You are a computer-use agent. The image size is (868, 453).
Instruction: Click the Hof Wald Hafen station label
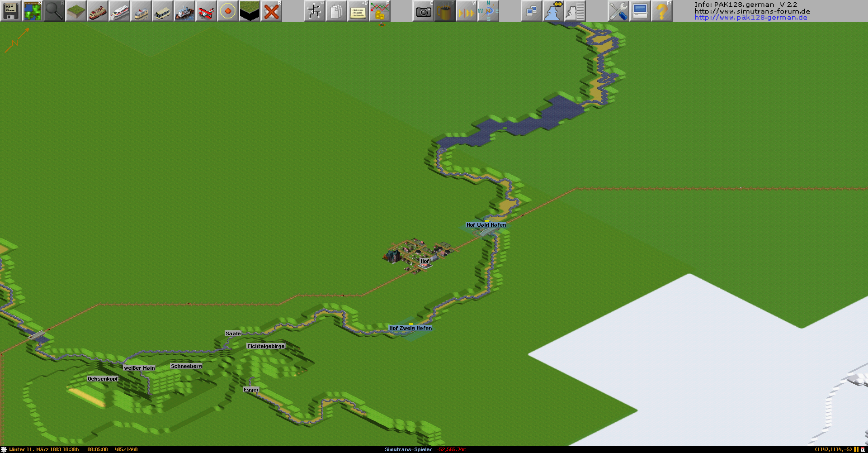[x=486, y=225]
